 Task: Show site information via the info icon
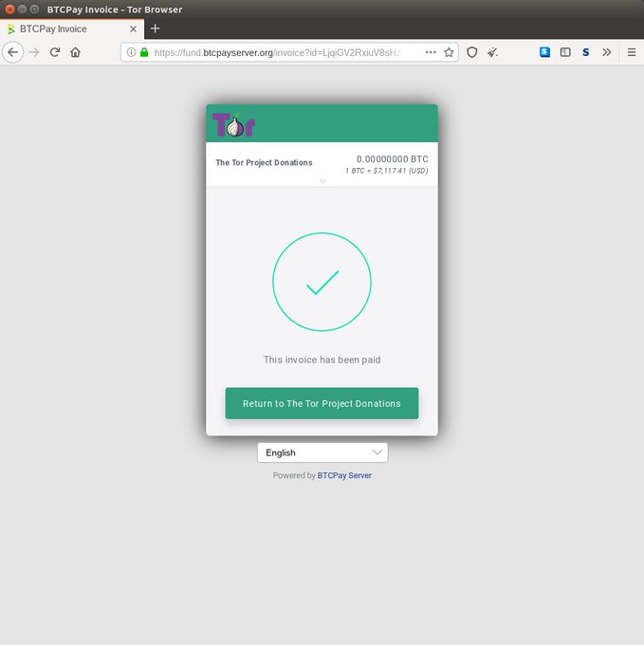(131, 52)
